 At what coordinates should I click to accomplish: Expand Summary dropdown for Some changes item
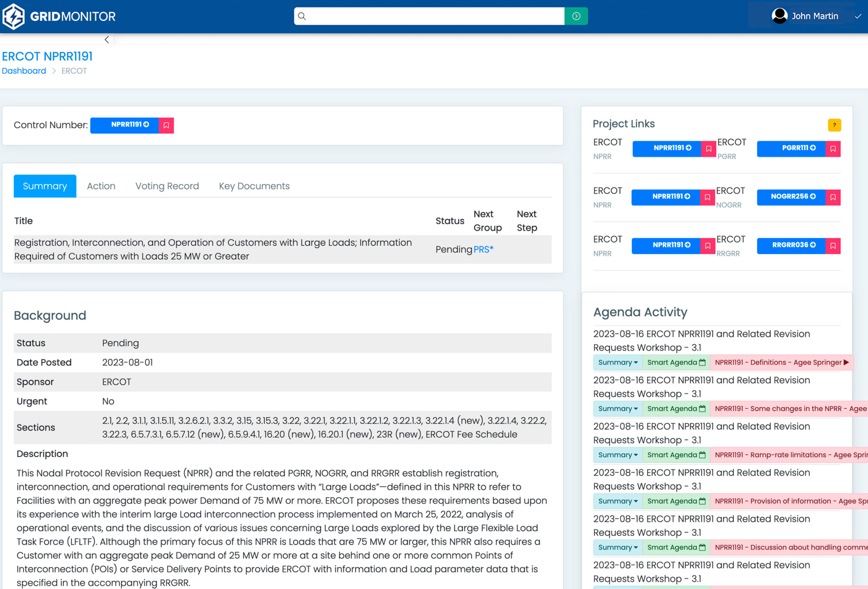pos(618,409)
